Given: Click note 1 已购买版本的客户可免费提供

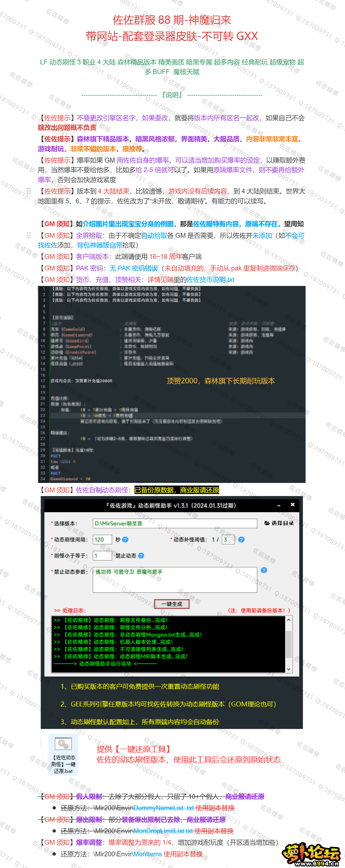Looking at the screenshot, I should point(140,686).
